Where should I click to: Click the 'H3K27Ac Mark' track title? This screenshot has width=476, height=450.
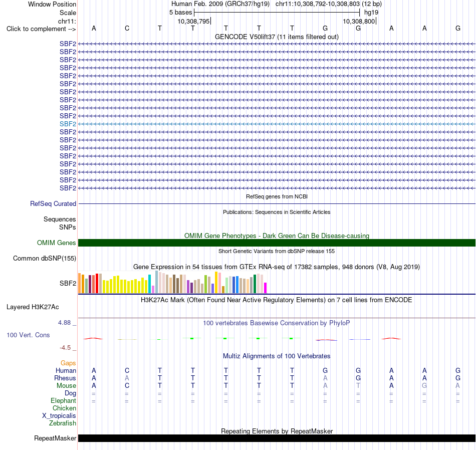(x=277, y=300)
